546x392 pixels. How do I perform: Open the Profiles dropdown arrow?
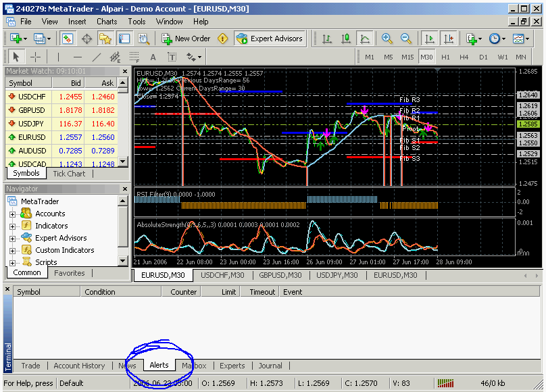49,39
